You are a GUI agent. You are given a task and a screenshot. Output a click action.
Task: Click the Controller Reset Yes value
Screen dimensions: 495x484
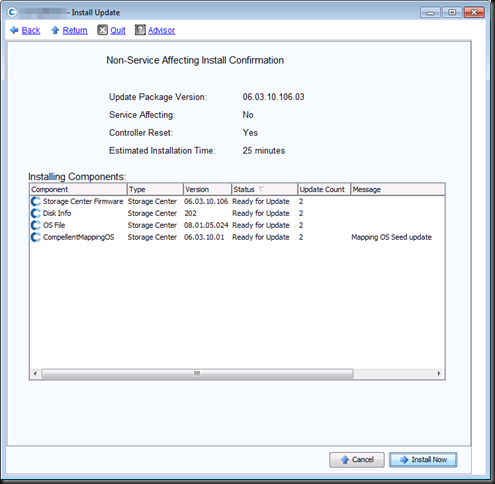pyautogui.click(x=250, y=133)
